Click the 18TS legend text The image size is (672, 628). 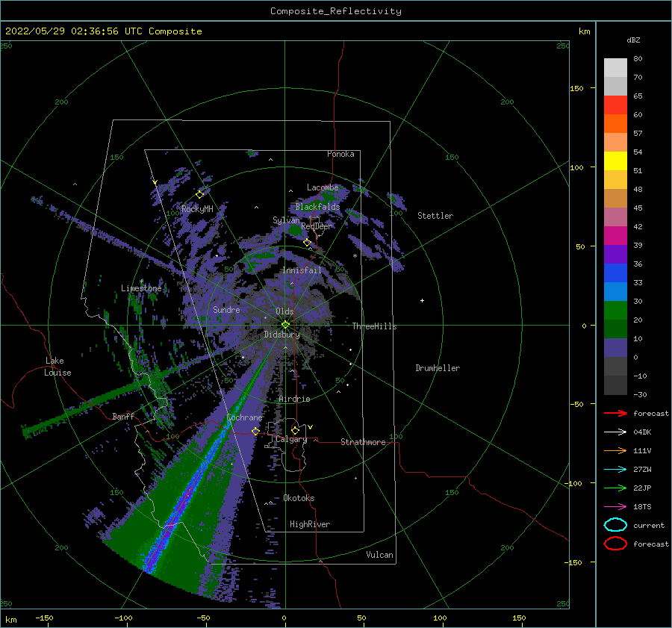(x=642, y=507)
